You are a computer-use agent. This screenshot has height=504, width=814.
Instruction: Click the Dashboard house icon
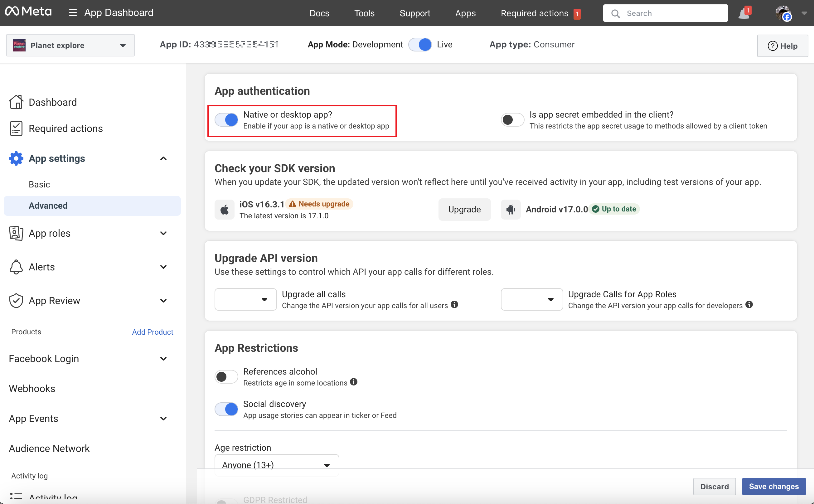tap(16, 102)
